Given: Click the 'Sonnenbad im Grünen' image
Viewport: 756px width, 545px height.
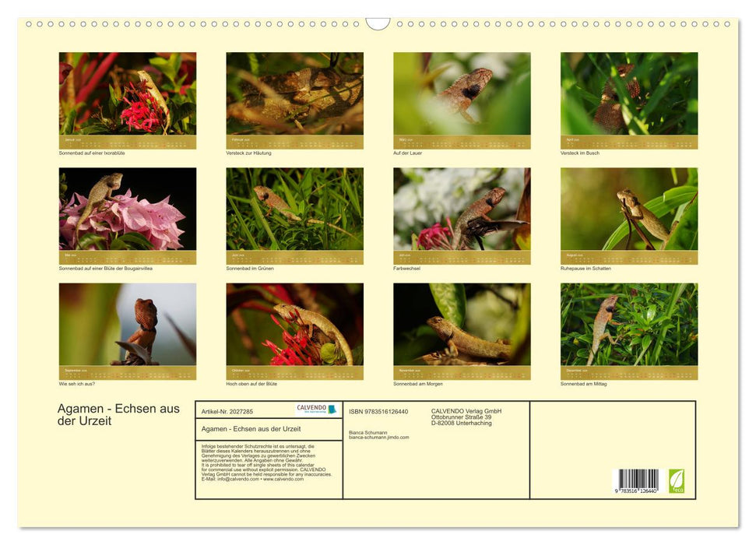Looking at the screenshot, I should 294,210.
